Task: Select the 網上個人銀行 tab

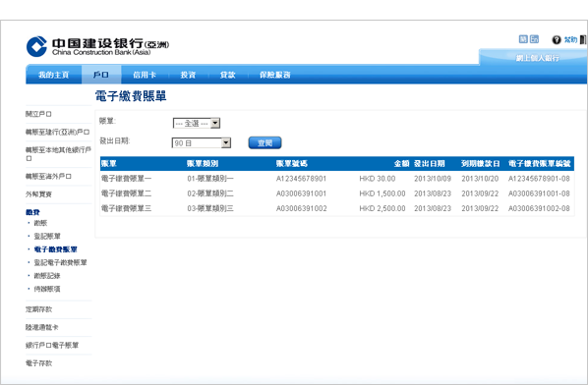Action: point(538,58)
